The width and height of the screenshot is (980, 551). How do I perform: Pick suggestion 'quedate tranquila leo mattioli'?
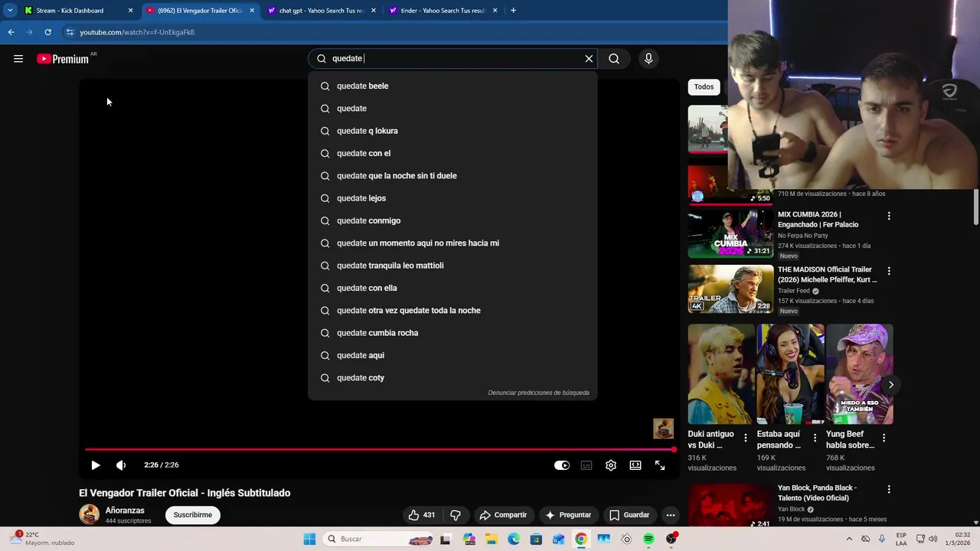(x=452, y=266)
